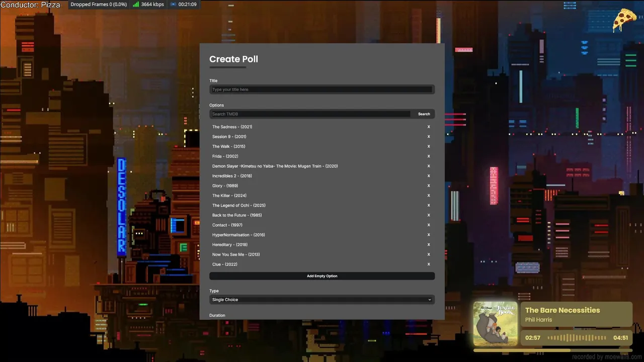Select Hereditary - (2018) text
644x362 pixels.
tap(230, 244)
